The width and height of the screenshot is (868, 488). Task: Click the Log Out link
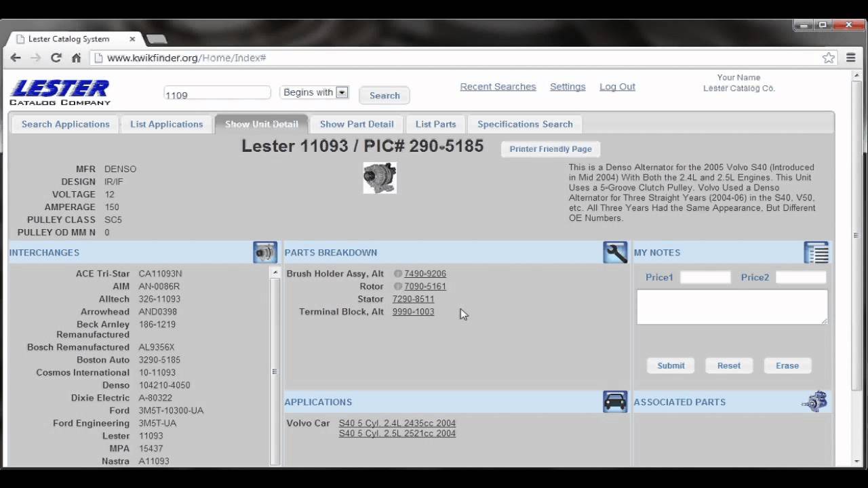pyautogui.click(x=617, y=87)
